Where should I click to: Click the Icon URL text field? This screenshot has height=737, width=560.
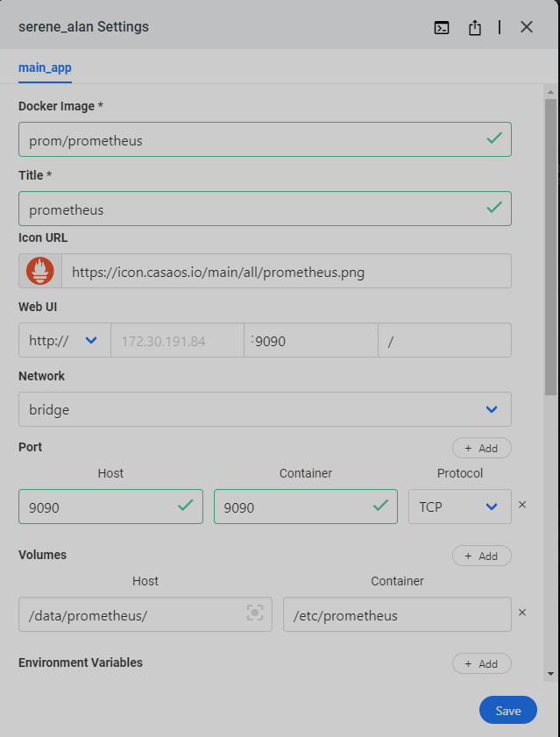coord(285,272)
